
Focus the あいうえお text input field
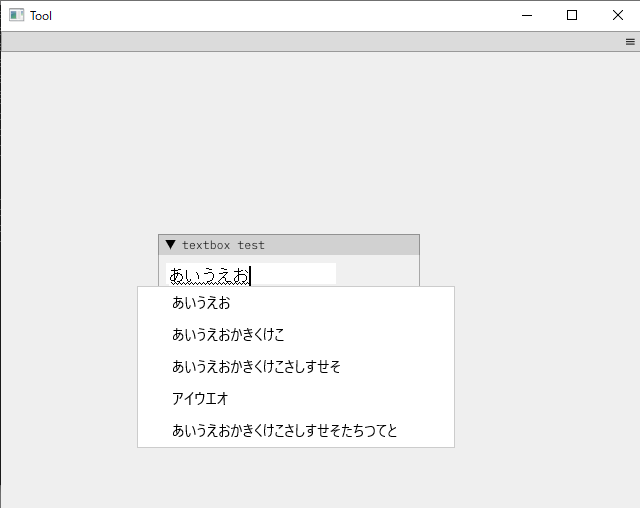pos(251,274)
